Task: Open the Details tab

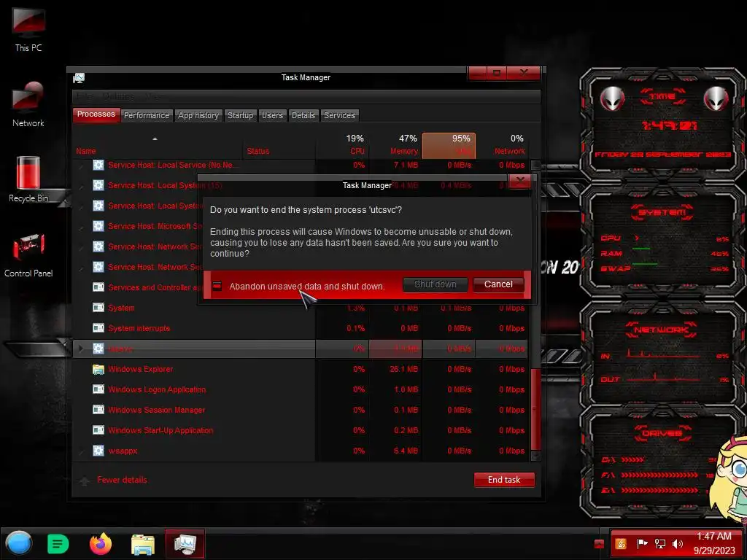Action: (x=303, y=115)
